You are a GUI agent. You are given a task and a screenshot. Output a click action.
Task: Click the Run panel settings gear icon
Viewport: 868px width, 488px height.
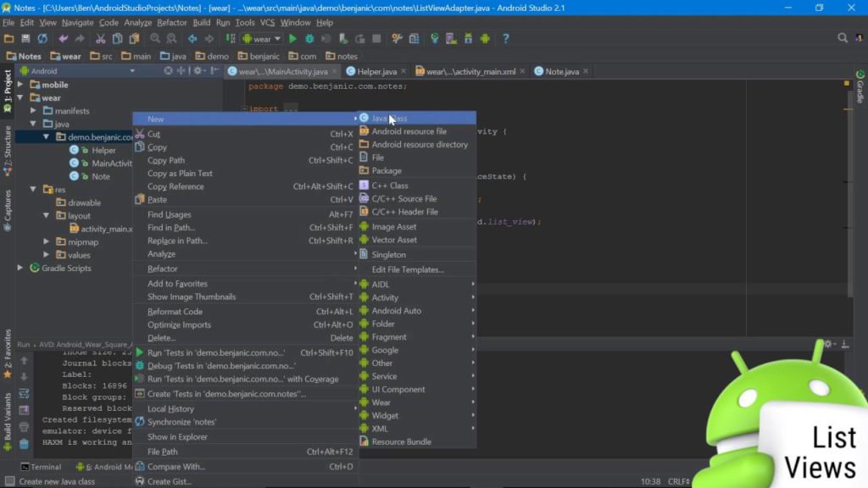(827, 344)
